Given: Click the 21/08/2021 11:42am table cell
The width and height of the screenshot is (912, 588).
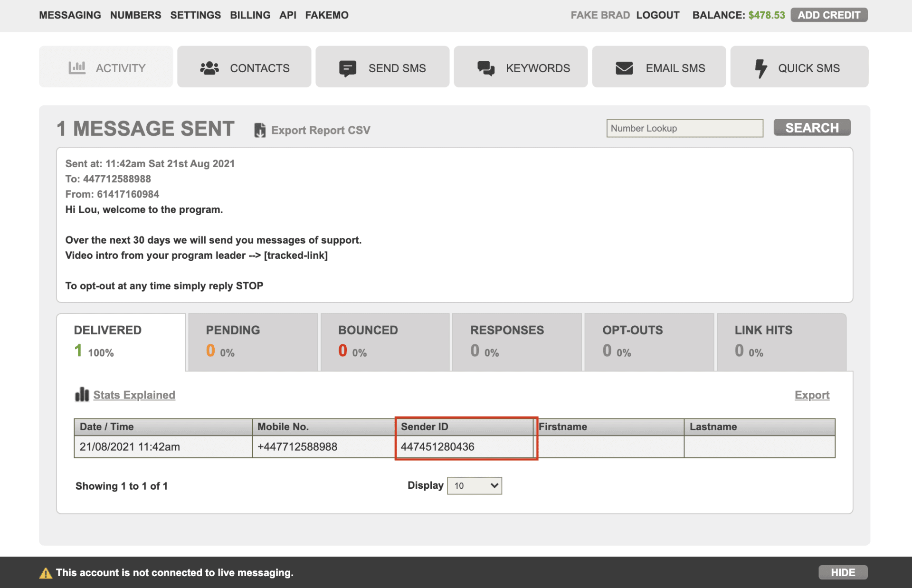Looking at the screenshot, I should [x=163, y=447].
